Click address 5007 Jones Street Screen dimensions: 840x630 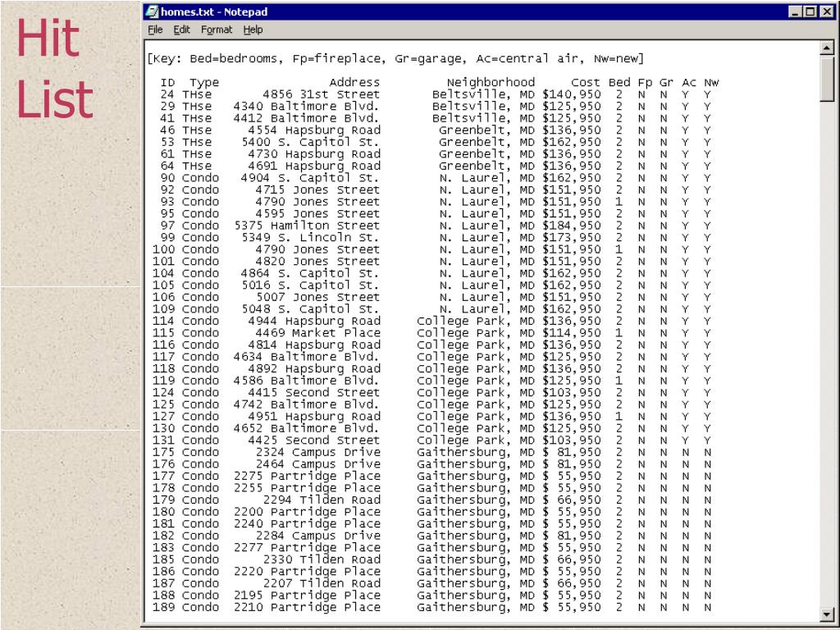pos(317,296)
